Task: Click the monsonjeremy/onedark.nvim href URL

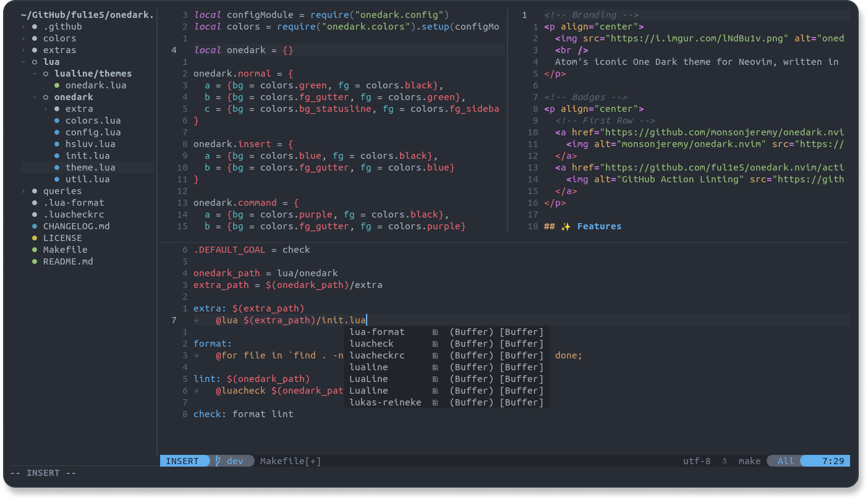Action: click(x=724, y=132)
